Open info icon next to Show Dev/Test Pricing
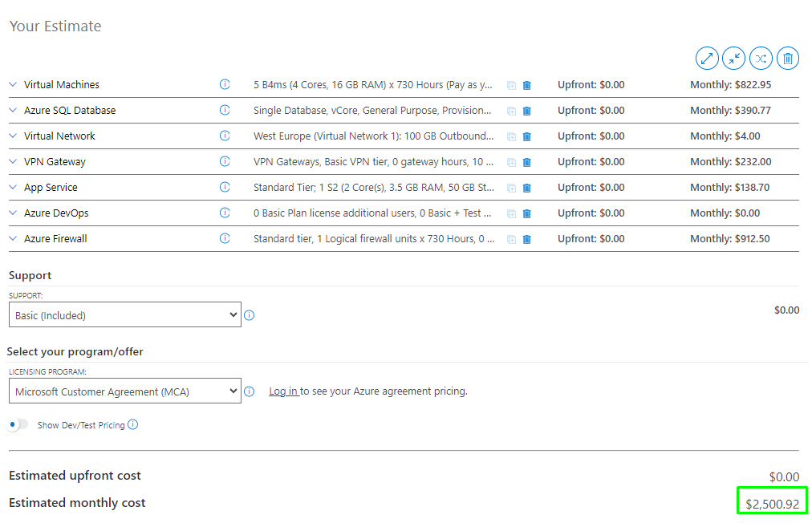Viewport: 812px width, 523px height. tap(133, 424)
